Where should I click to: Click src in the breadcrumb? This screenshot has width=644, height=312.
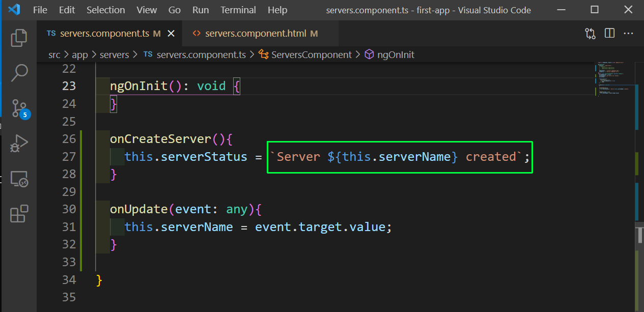point(54,54)
